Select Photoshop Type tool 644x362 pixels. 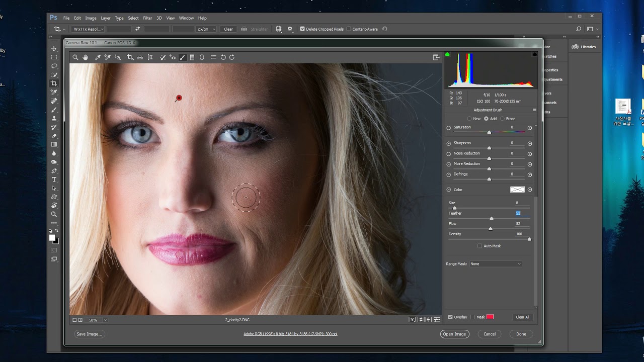[54, 179]
